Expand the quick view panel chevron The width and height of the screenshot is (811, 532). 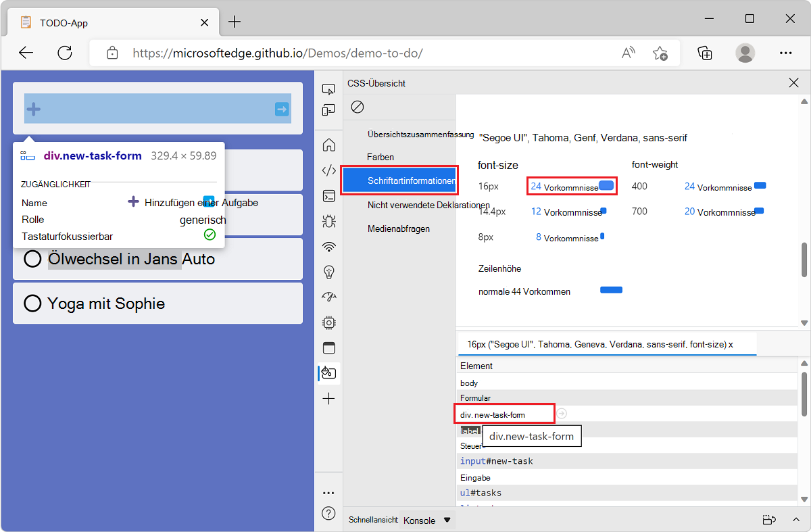pyautogui.click(x=795, y=520)
